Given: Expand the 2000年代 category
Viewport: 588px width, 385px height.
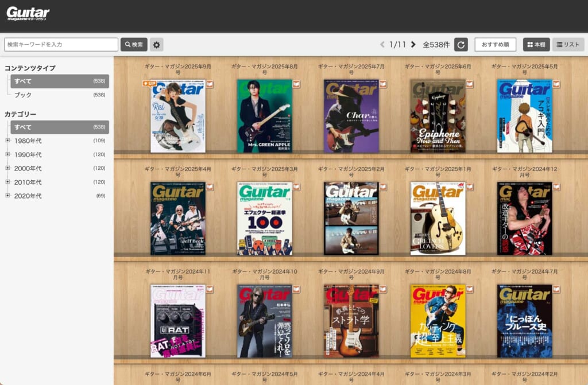Looking at the screenshot, I should [x=8, y=168].
